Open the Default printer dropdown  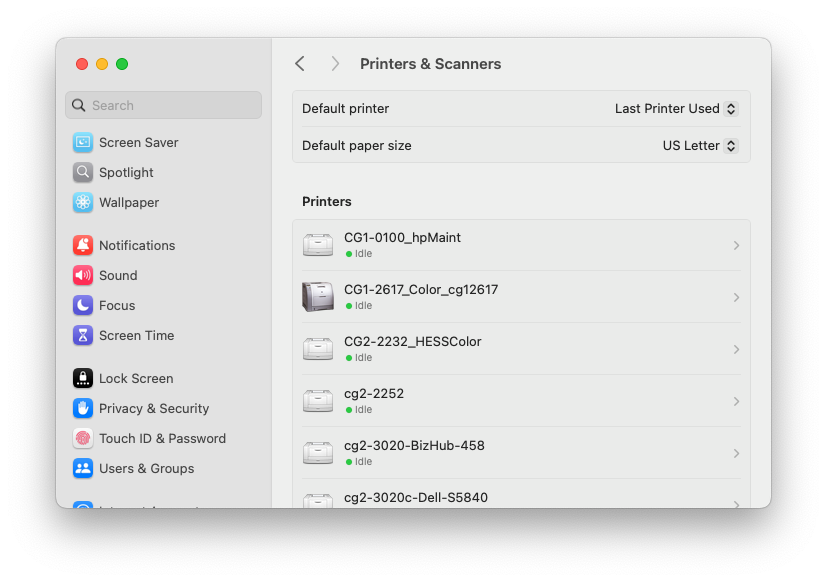pos(676,109)
